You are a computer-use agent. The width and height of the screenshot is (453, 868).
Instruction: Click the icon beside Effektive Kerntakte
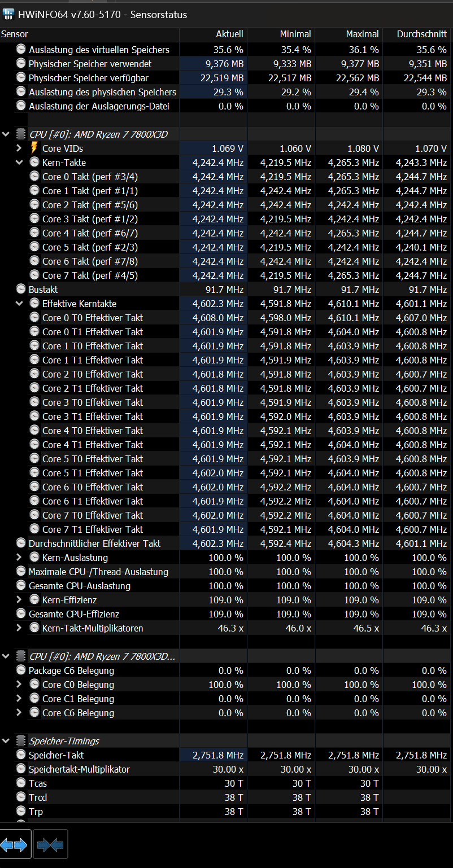point(34,304)
